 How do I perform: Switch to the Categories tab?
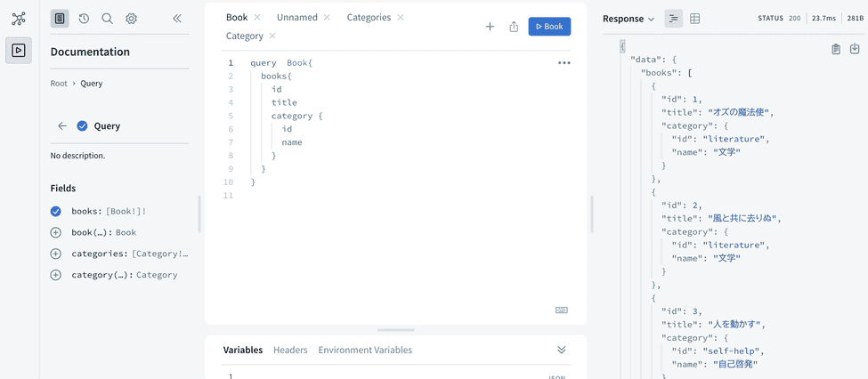click(369, 17)
